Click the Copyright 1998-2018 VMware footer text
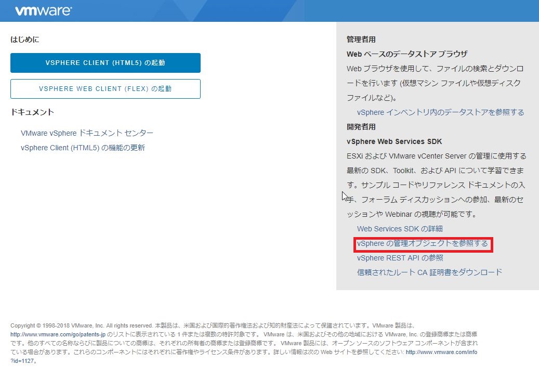 pos(81,325)
